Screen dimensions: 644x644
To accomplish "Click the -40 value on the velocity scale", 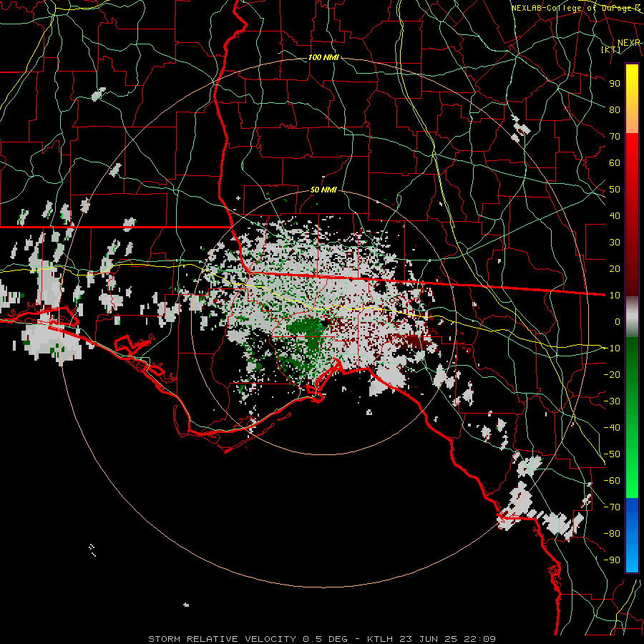I will click(x=612, y=428).
